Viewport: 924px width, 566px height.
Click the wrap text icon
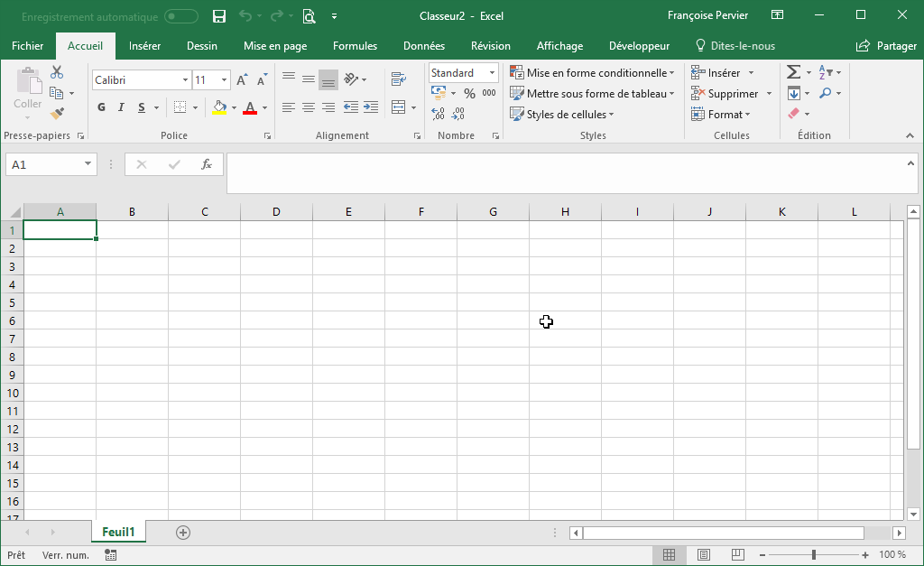coord(398,79)
